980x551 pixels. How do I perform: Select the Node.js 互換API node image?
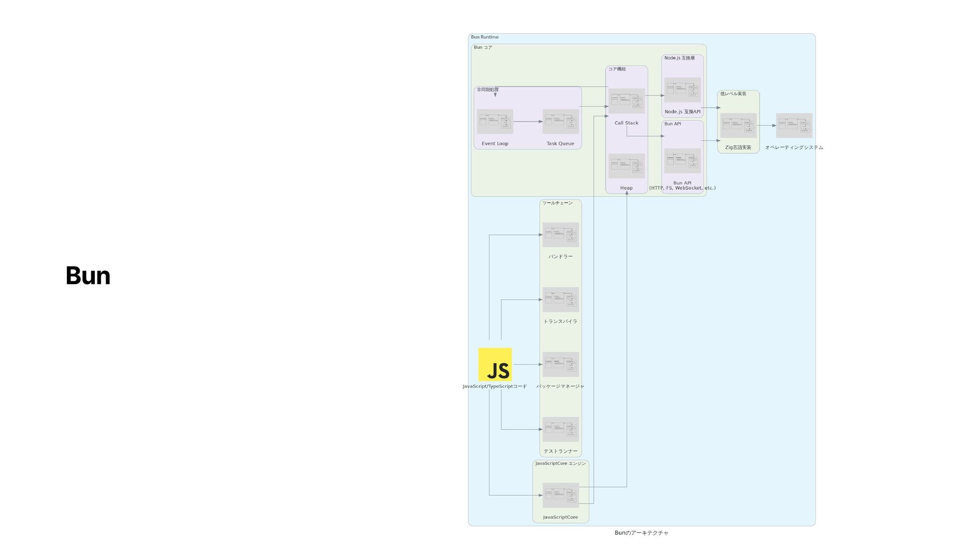tap(682, 90)
